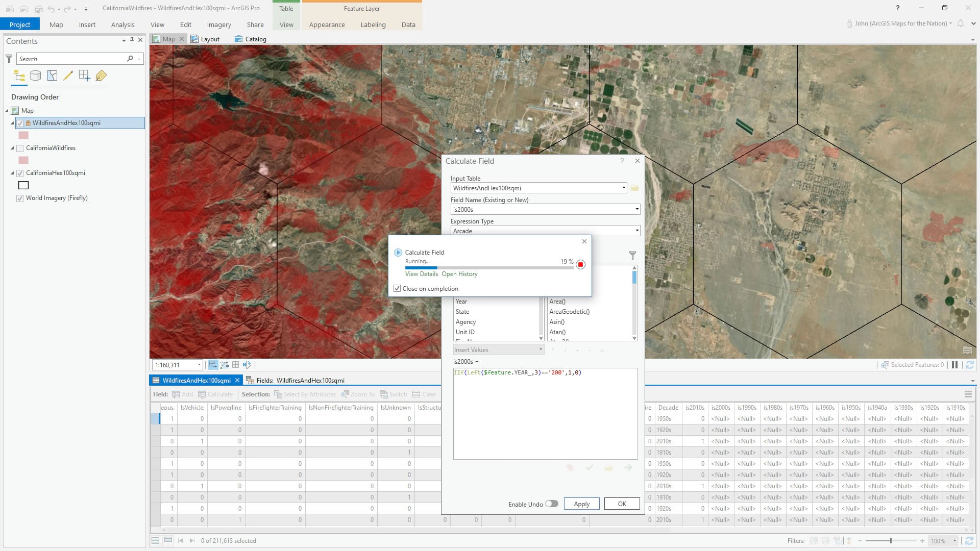The width and height of the screenshot is (980, 551).
Task: Stop the running Calculate Field process
Action: 580,264
